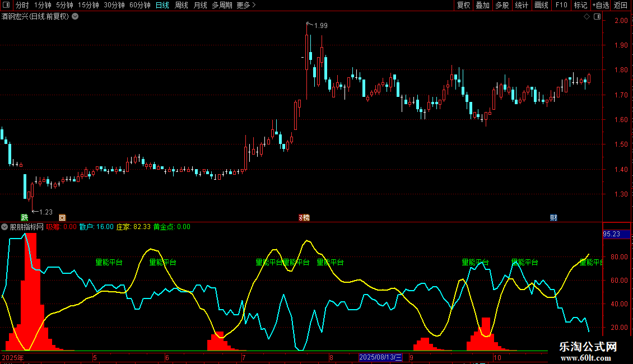Select the 日线 daily chart tab
This screenshot has height=364, width=633.
(x=162, y=5)
